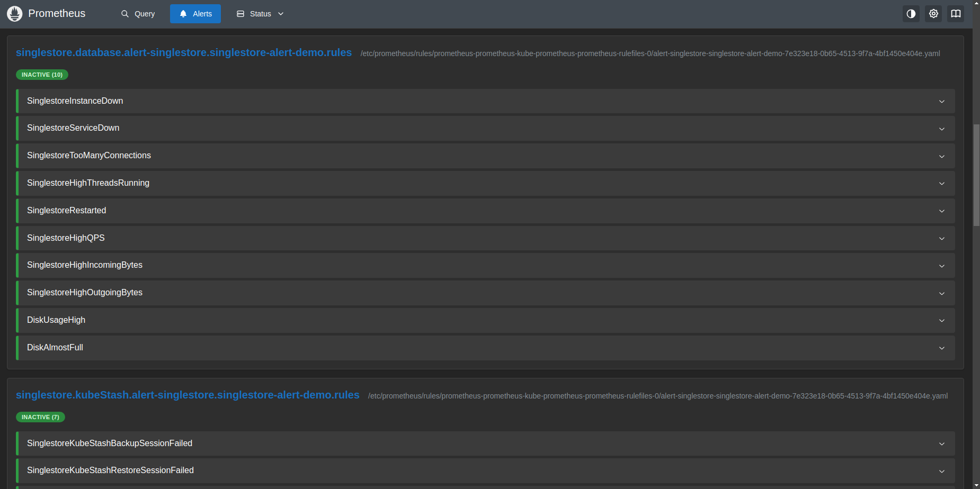Click the Prometheus title text
Viewport: 980px width, 489px height.
pyautogui.click(x=57, y=13)
